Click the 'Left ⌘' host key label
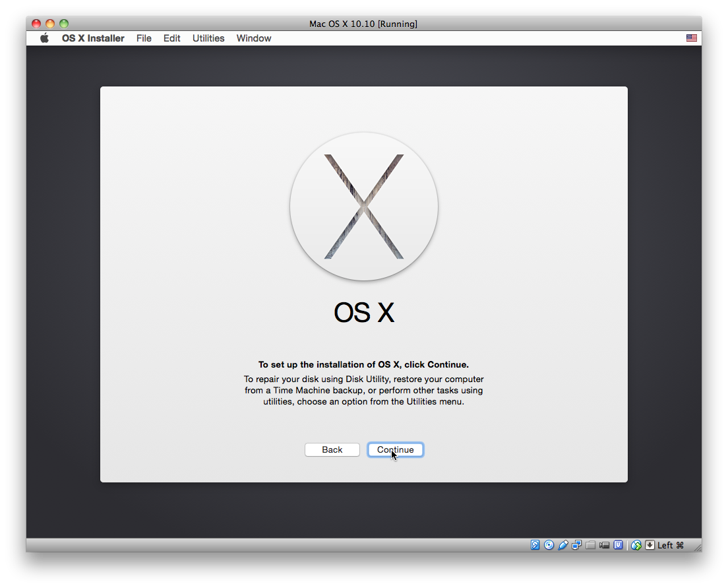The image size is (728, 588). [x=671, y=545]
